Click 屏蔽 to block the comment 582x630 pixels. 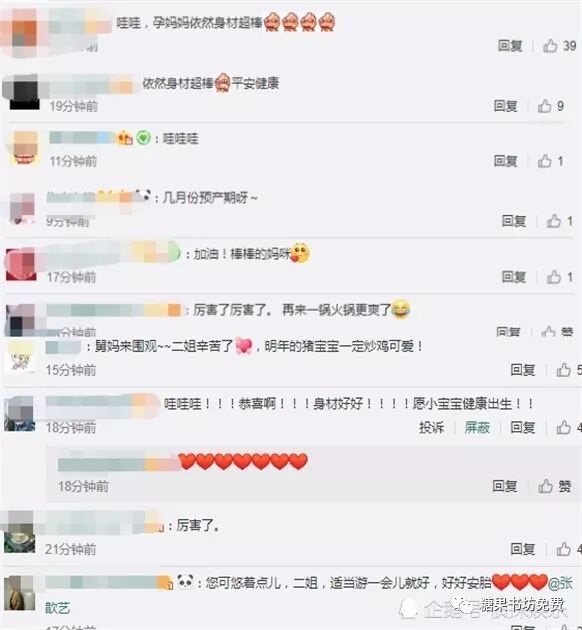tap(477, 428)
